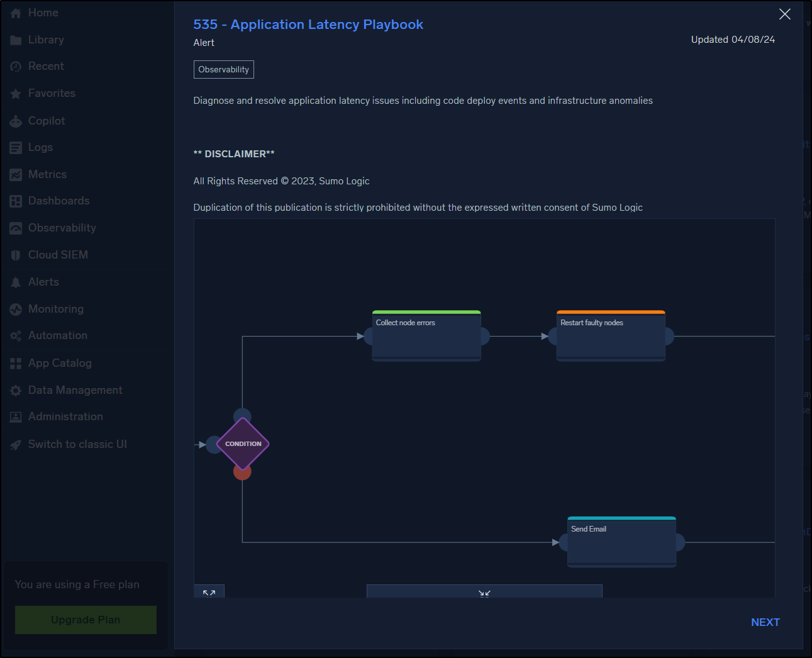The width and height of the screenshot is (812, 658).
Task: Select the Collect node errors action
Action: pos(426,336)
